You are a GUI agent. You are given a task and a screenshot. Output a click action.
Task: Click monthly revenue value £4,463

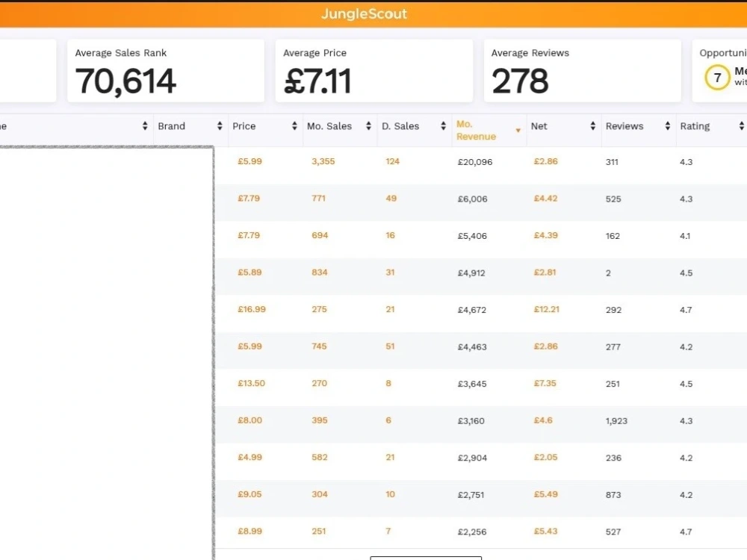pos(472,347)
